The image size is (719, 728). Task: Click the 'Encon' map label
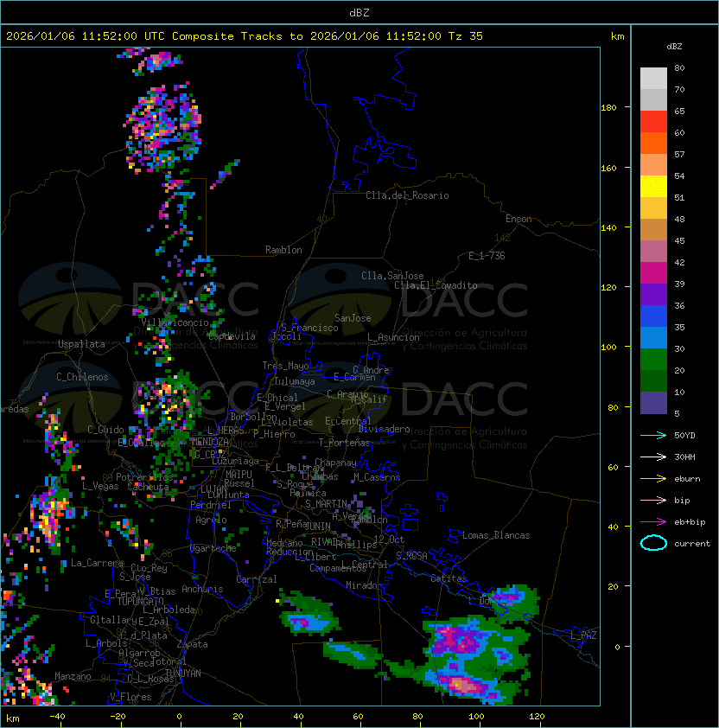click(519, 219)
